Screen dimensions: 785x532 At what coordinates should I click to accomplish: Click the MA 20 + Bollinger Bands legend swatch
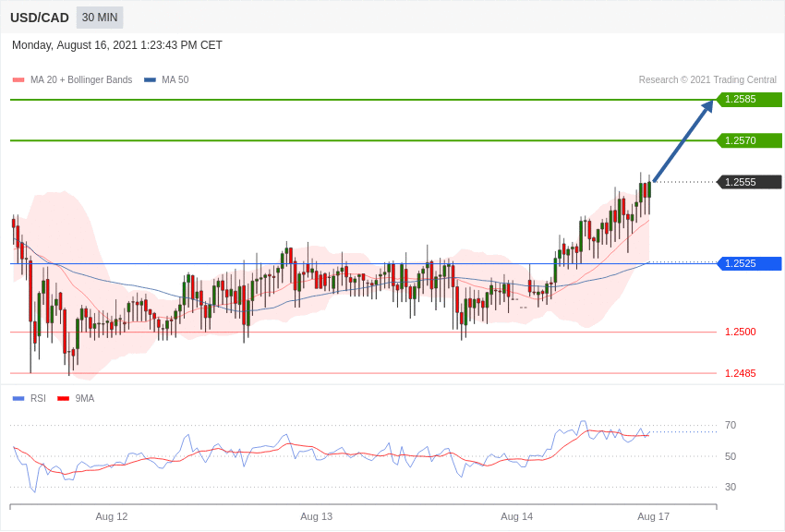pyautogui.click(x=18, y=79)
